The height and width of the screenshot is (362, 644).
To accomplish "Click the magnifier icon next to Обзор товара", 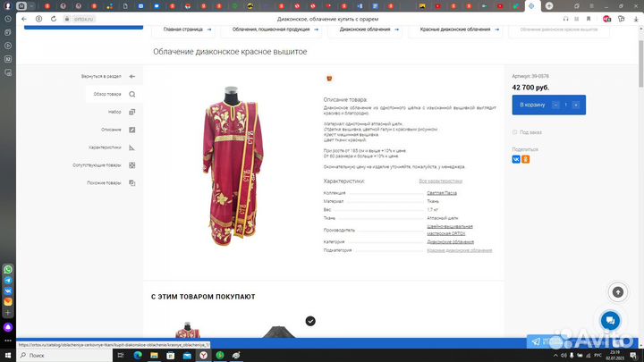I will click(131, 95).
